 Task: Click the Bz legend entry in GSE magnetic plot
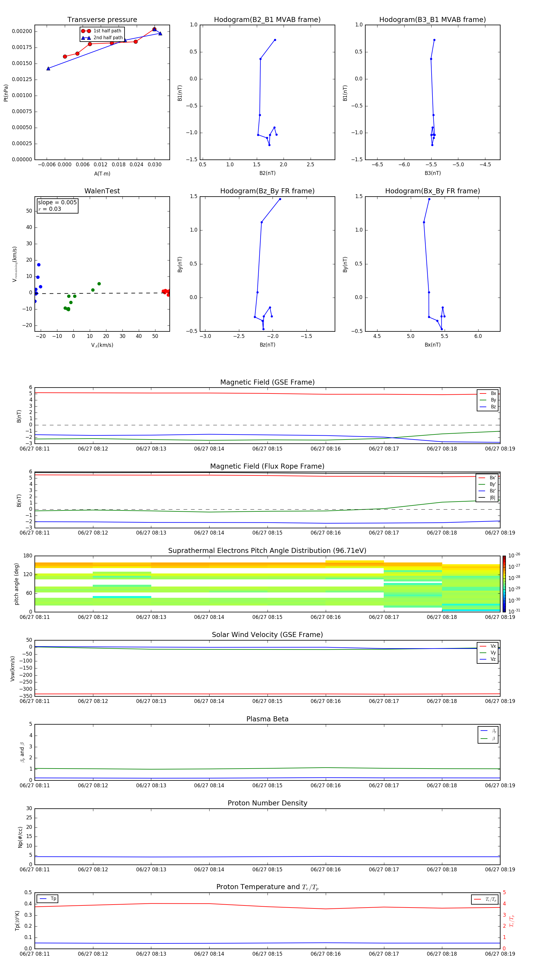[x=488, y=407]
